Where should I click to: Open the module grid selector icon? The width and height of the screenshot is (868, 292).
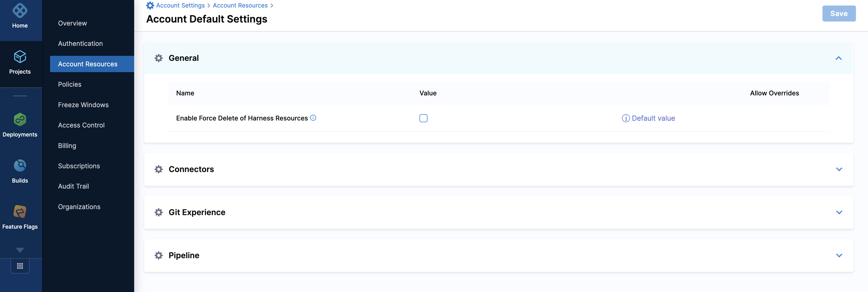coord(20,266)
